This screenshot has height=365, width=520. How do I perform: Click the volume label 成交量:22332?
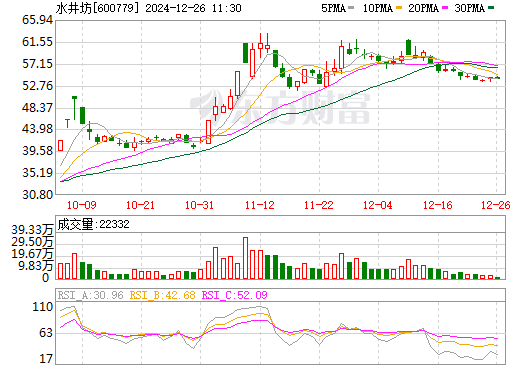pos(93,224)
